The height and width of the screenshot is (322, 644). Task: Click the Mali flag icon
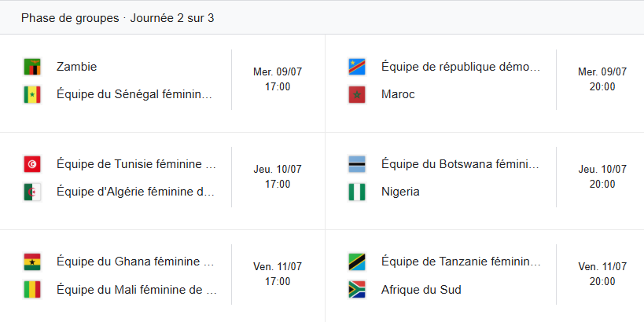pos(32,290)
